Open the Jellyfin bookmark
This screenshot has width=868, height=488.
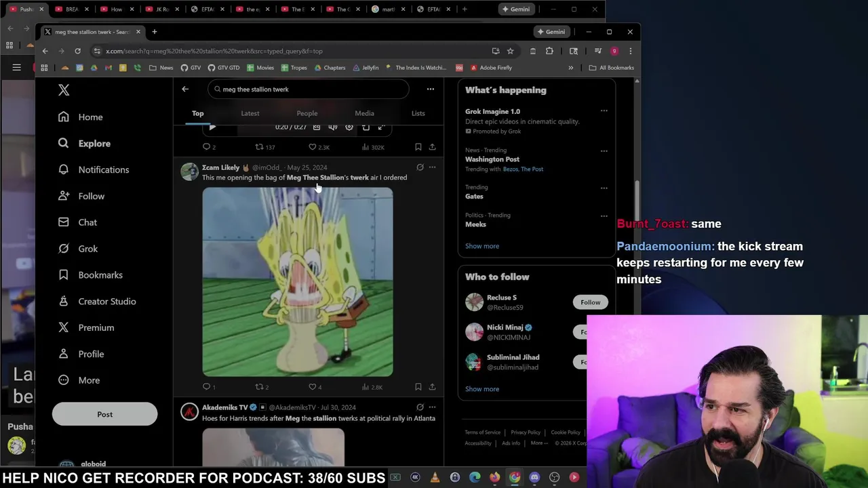(366, 68)
